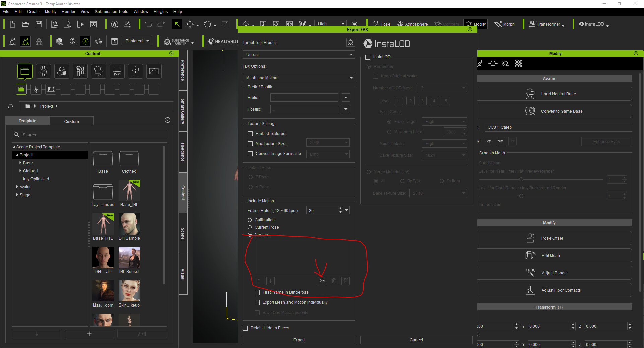The height and width of the screenshot is (348, 644).
Task: Click the Prefix input field
Action: [x=304, y=97]
